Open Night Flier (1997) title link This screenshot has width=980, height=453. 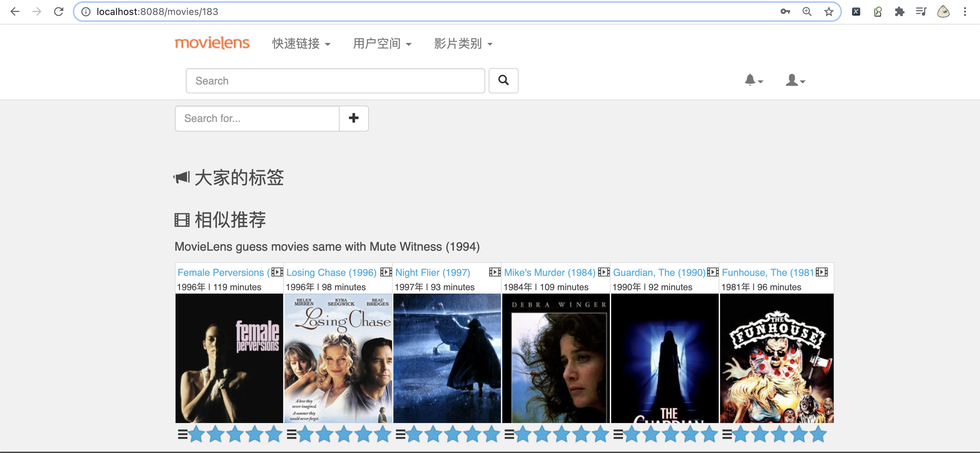[x=432, y=272]
